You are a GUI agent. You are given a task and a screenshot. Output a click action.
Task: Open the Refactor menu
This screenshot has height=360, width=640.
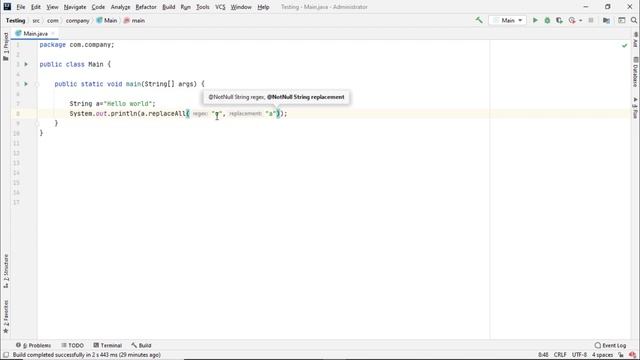146,7
